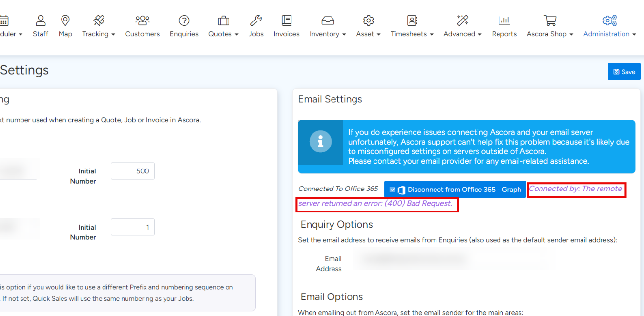Open the Administration menu
Viewport: 644px width, 316px height.
(609, 34)
